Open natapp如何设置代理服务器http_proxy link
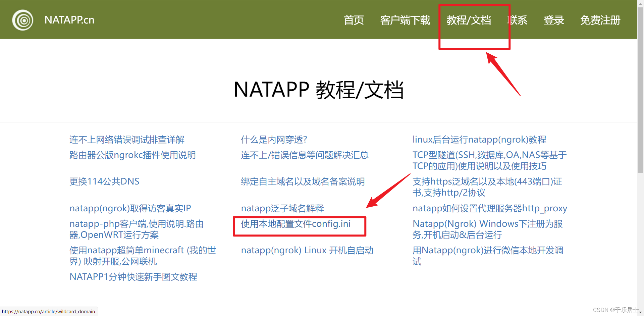 tap(490, 208)
